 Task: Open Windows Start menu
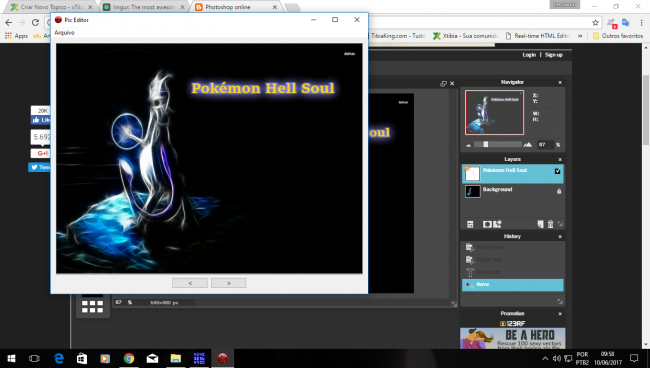pyautogui.click(x=11, y=358)
